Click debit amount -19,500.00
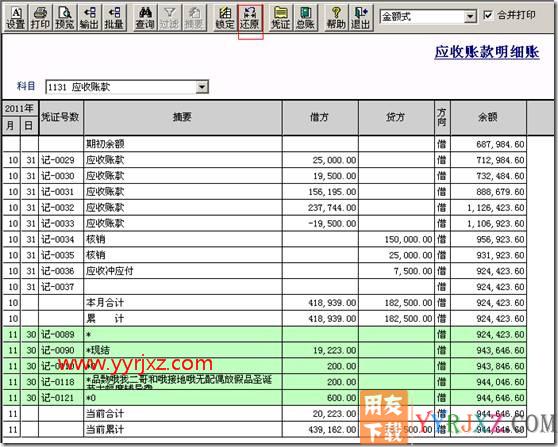The height and width of the screenshot is (447, 558). pos(332,224)
